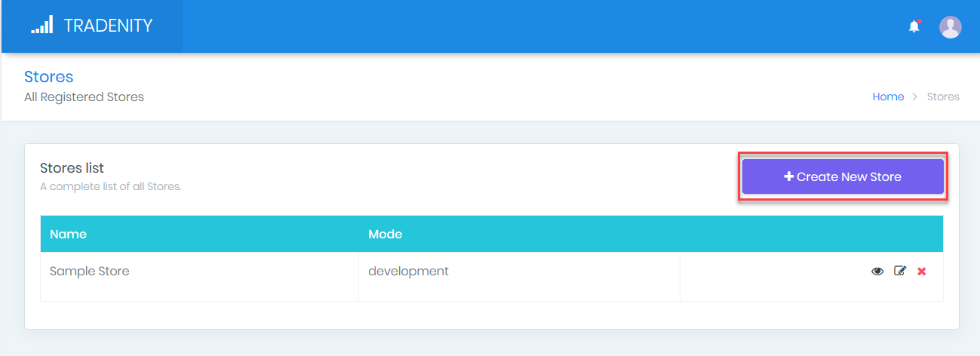Edit Sample Store with pencil icon
980x356 pixels.
(x=899, y=271)
